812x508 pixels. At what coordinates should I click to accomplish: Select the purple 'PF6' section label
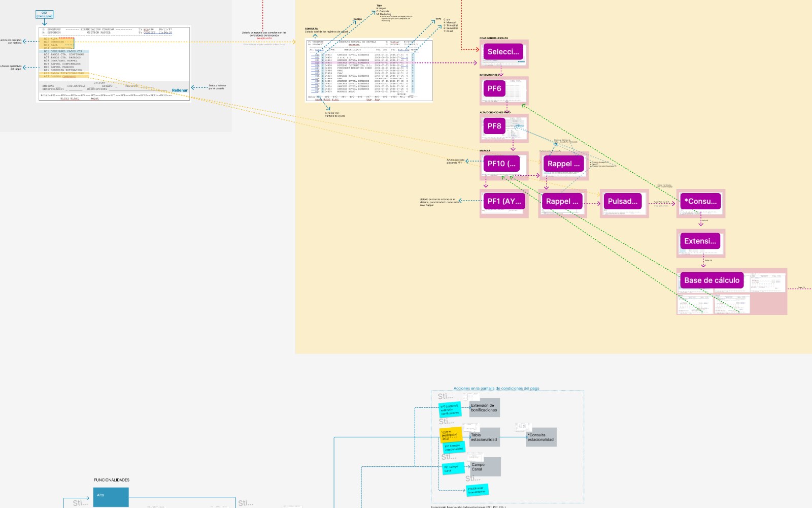pos(494,88)
